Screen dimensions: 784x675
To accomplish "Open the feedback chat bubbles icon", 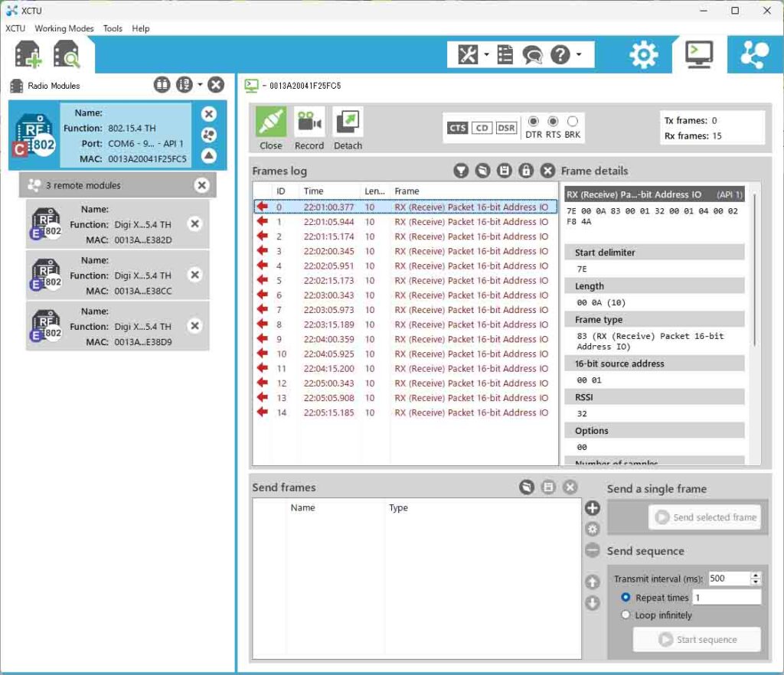I will [532, 54].
